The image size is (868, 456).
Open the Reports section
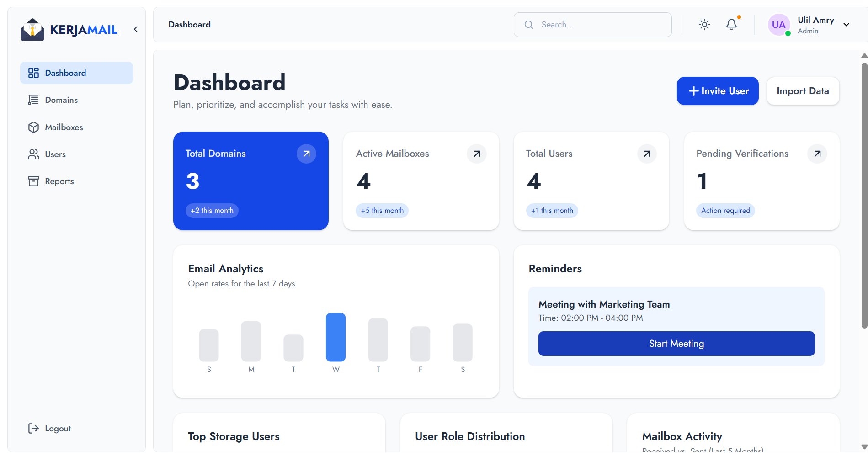pos(59,181)
